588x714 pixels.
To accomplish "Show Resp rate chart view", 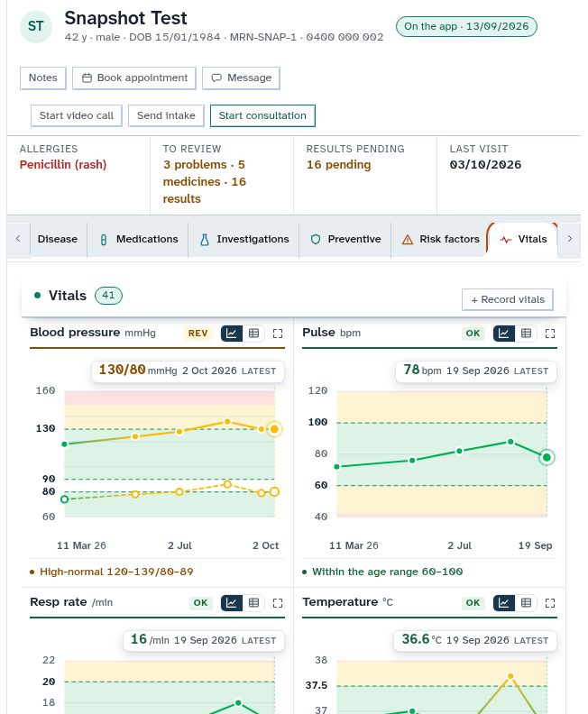I will click(x=232, y=603).
